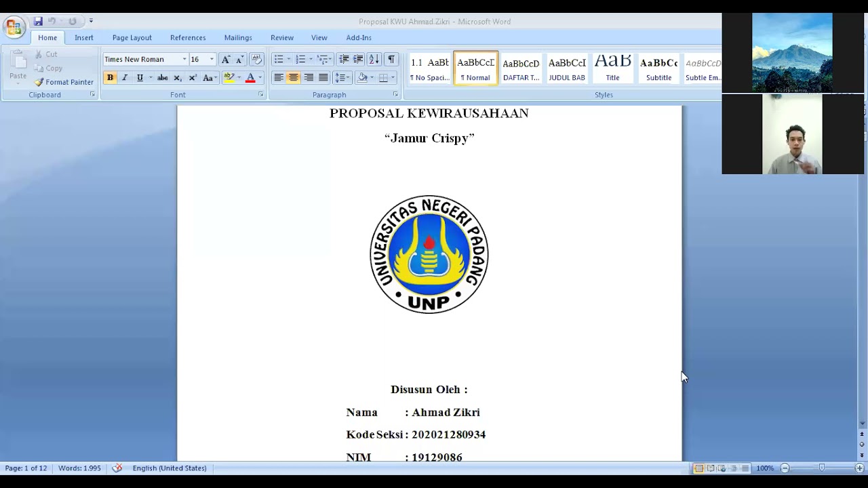Justify the paragraph text

[323, 78]
